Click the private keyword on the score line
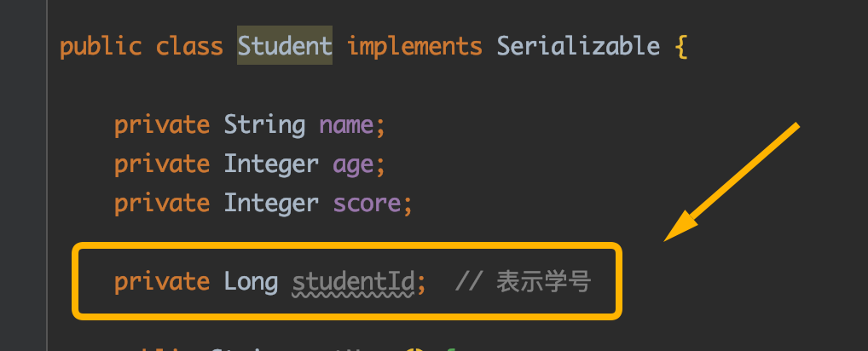Image resolution: width=868 pixels, height=351 pixels. (162, 204)
